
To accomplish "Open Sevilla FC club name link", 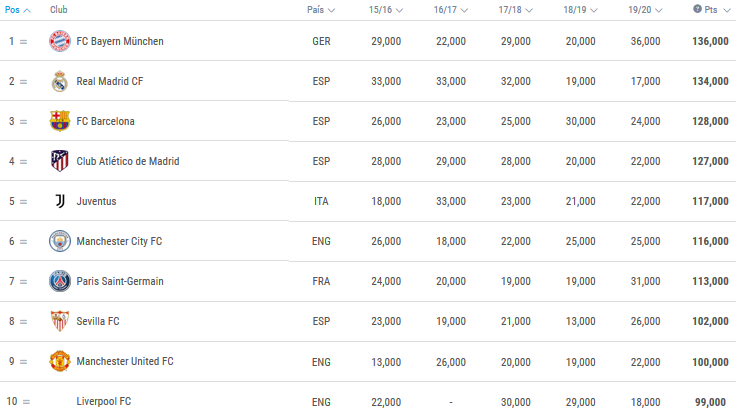I will pyautogui.click(x=98, y=321).
